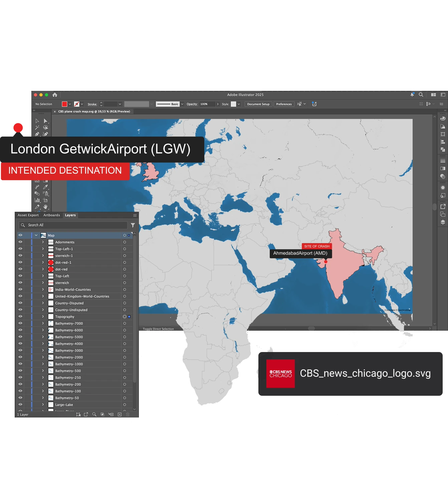Select the Slice tool

point(37,207)
